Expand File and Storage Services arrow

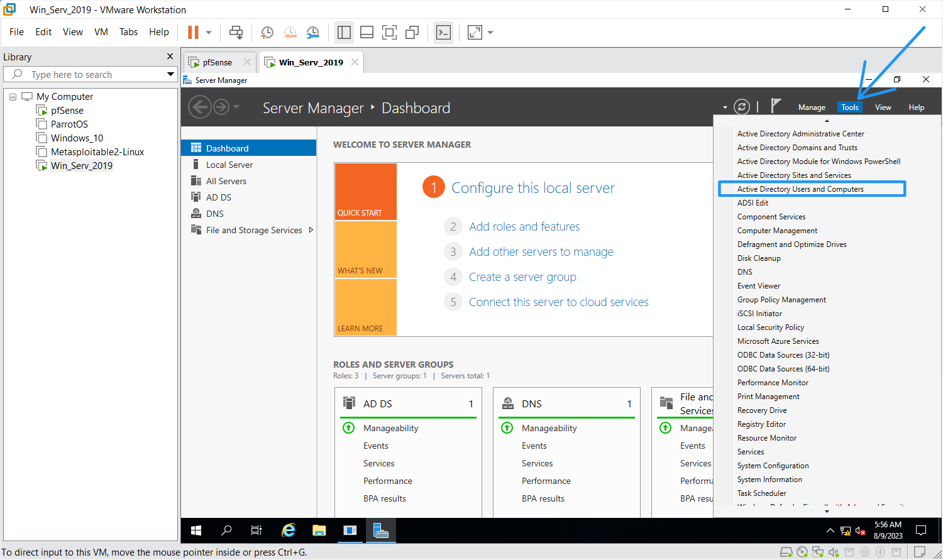[x=311, y=230]
